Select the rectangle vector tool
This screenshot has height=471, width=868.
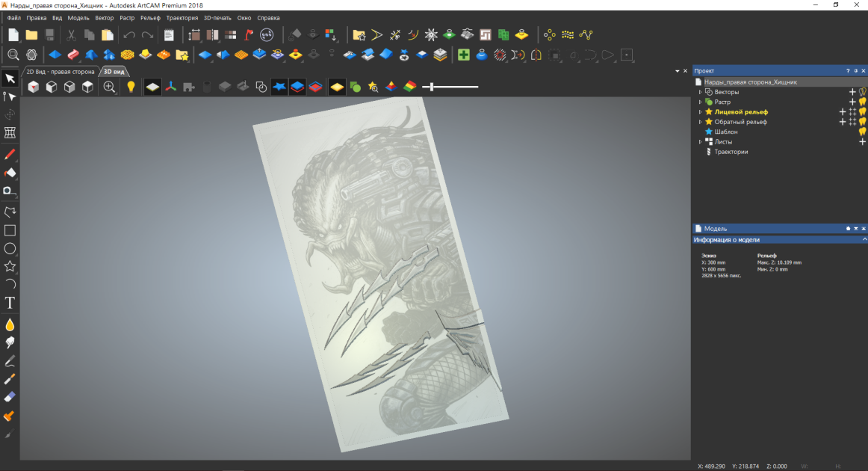(x=10, y=230)
